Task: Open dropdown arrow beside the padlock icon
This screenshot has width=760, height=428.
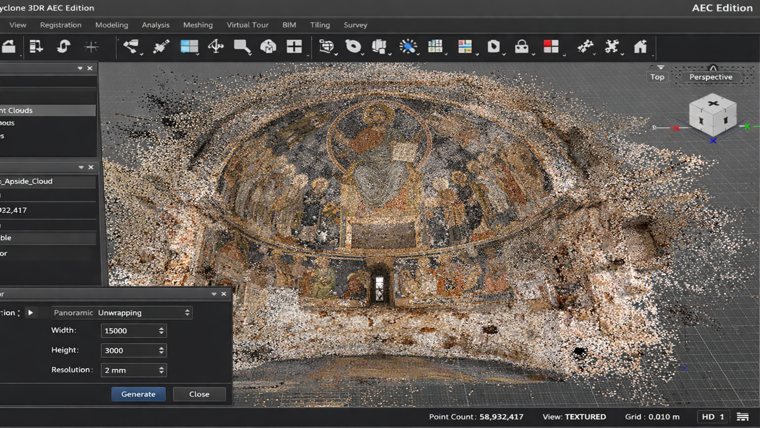Action: (533, 54)
